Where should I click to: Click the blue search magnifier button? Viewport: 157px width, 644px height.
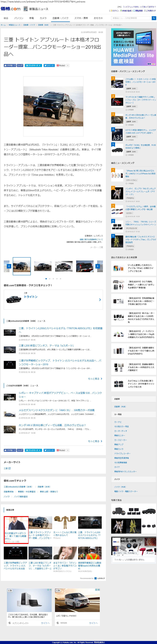(x=154, y=18)
